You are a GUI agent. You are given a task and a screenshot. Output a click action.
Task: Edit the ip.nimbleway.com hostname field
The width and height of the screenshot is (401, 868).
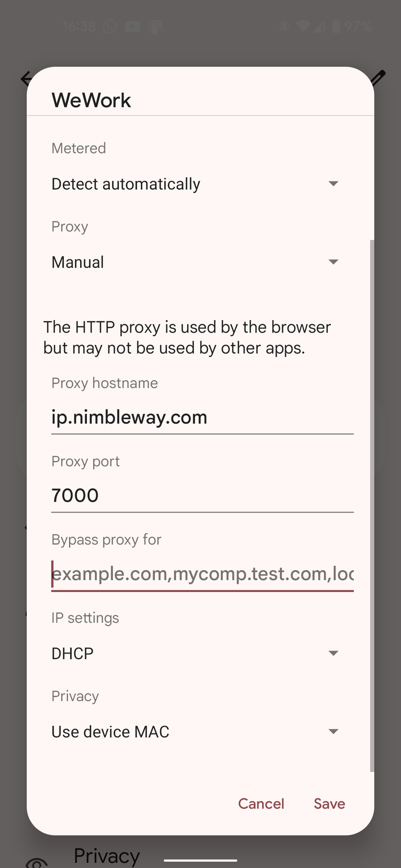[202, 418]
